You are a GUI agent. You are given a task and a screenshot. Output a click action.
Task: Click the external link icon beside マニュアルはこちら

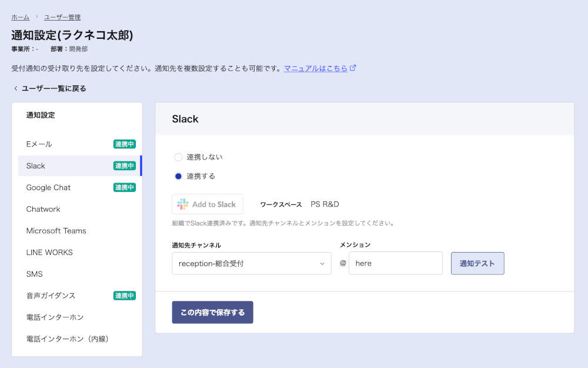352,68
